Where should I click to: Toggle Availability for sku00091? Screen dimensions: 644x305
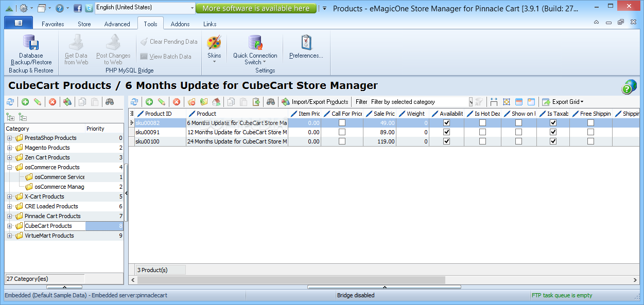(446, 132)
